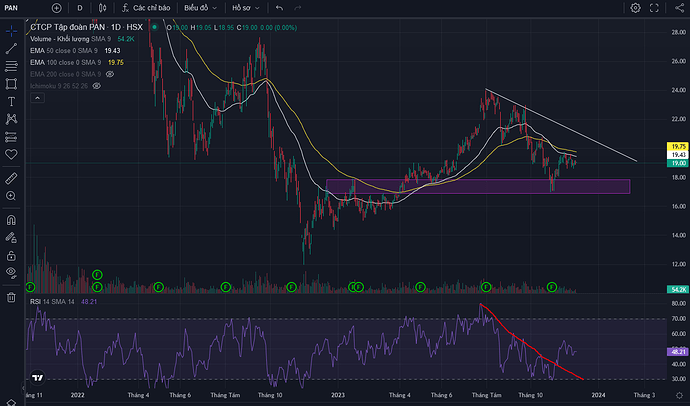This screenshot has width=690, height=406.
Task: Open the D interval selector
Action: pos(80,8)
